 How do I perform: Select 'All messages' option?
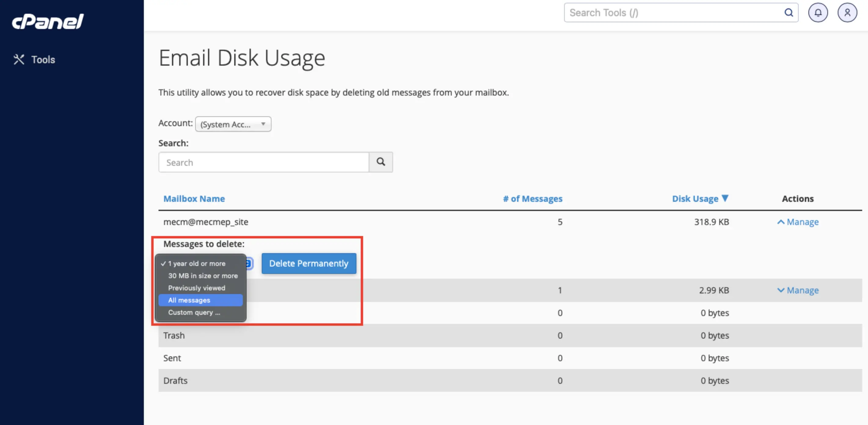(200, 300)
